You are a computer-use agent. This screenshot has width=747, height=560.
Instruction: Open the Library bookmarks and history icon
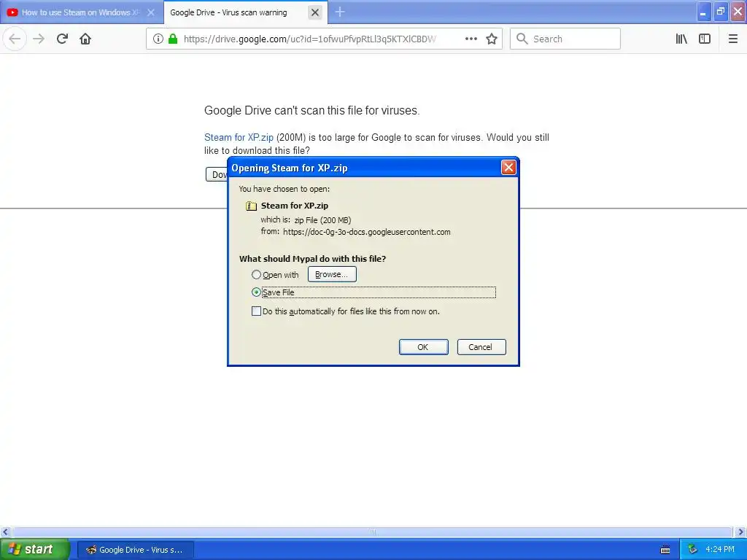(x=681, y=39)
